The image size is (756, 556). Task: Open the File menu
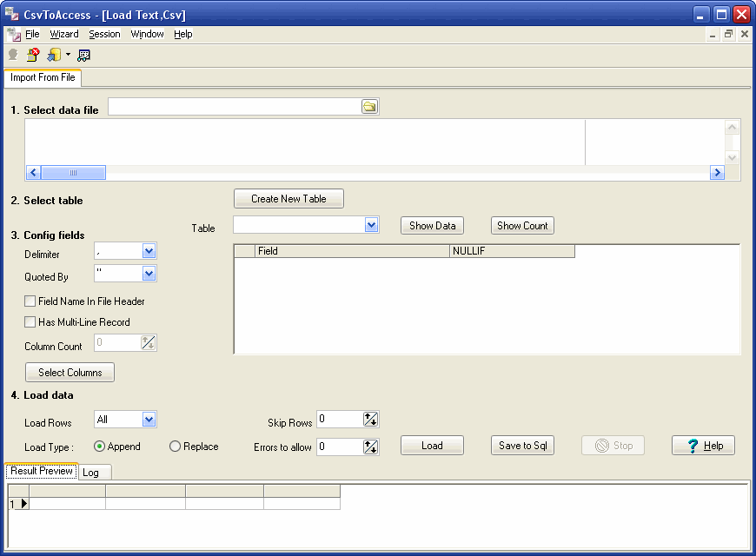click(32, 34)
